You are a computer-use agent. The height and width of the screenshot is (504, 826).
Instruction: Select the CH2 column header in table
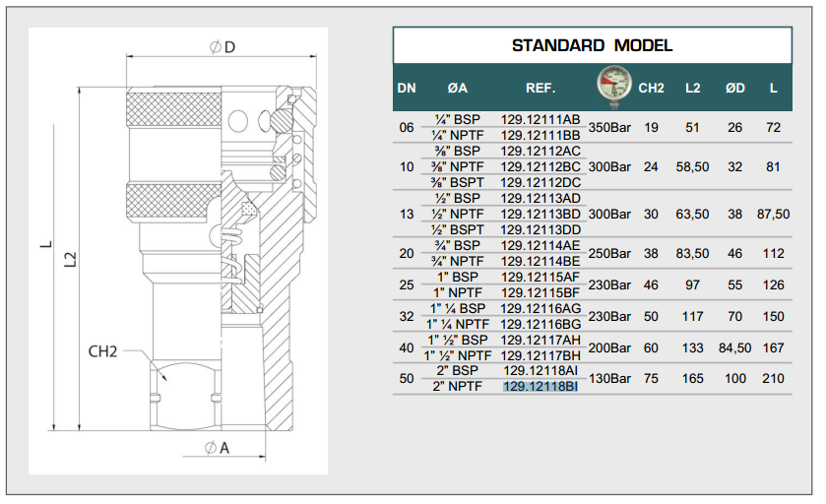652,88
